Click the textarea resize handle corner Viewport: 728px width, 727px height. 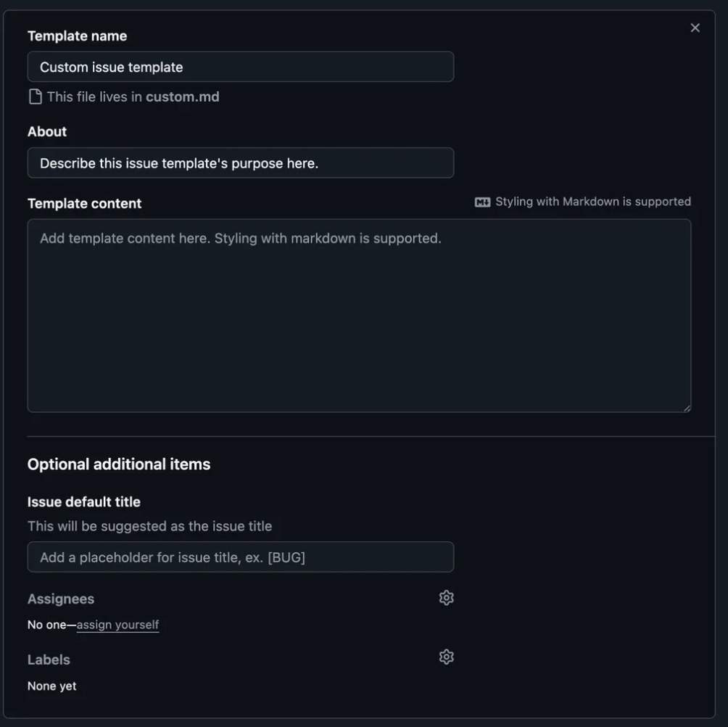[x=687, y=408]
